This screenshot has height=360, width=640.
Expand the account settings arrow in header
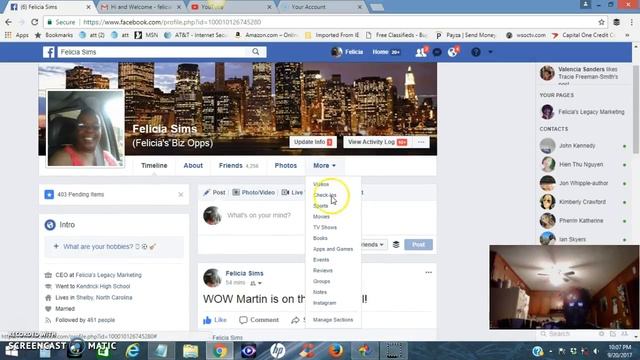pos(490,52)
